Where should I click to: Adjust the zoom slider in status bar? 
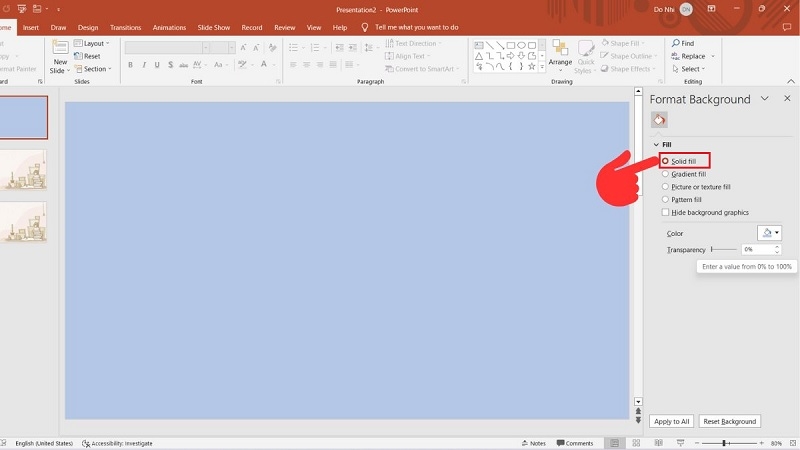click(729, 443)
